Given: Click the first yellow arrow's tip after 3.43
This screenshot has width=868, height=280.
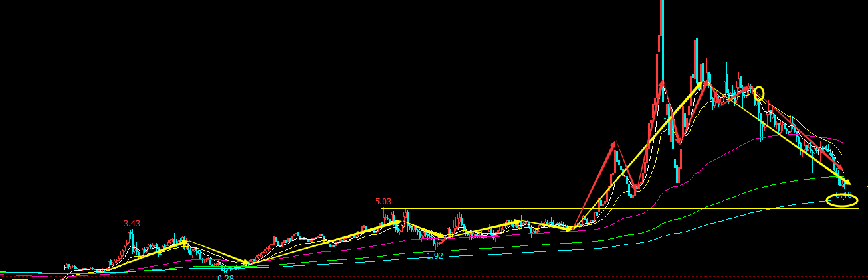Looking at the screenshot, I should (x=185, y=242).
